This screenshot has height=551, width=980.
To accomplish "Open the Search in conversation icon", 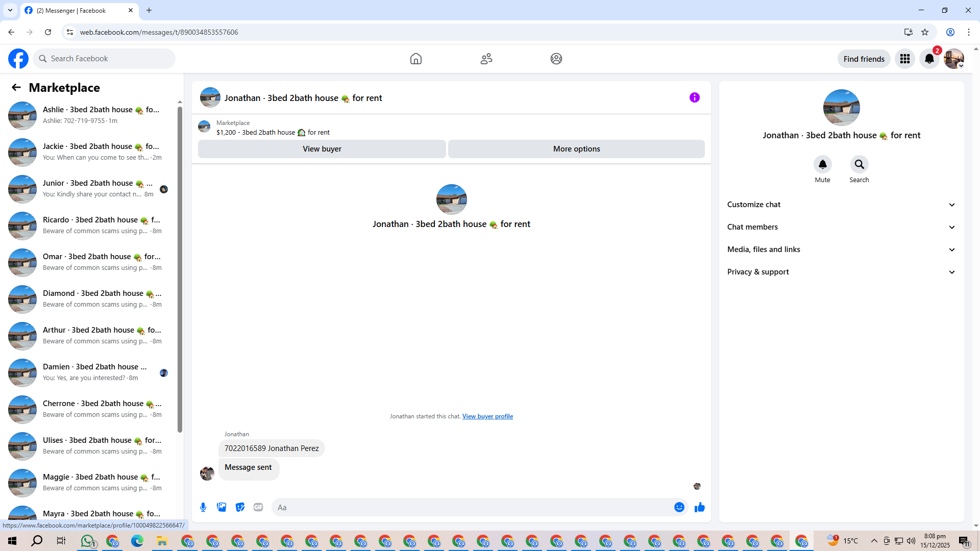I will point(859,165).
